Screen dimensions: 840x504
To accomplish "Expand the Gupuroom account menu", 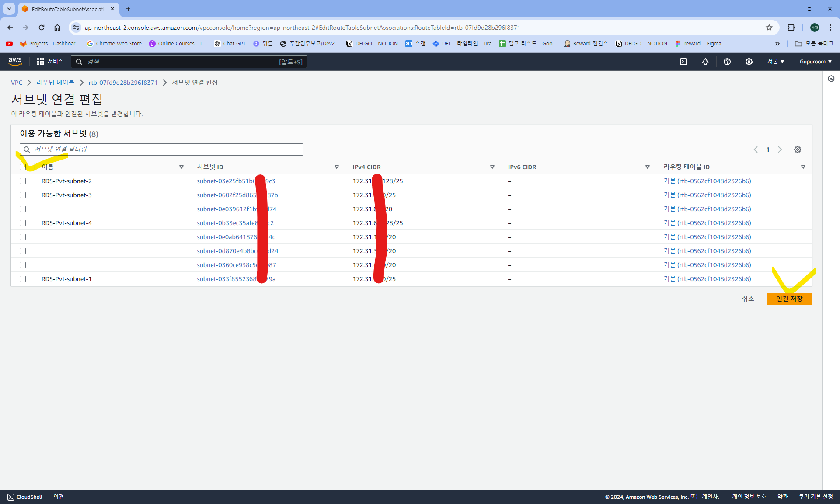I will (816, 62).
